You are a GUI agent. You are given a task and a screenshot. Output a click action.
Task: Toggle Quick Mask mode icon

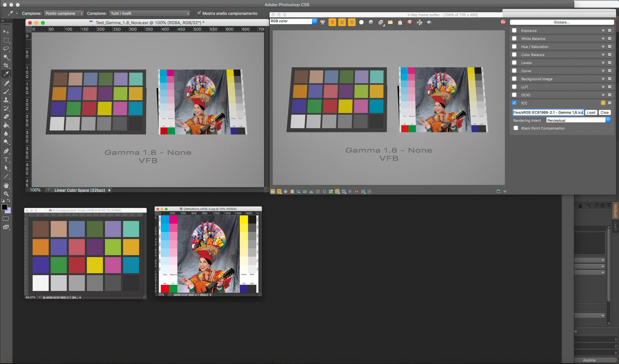tap(6, 218)
